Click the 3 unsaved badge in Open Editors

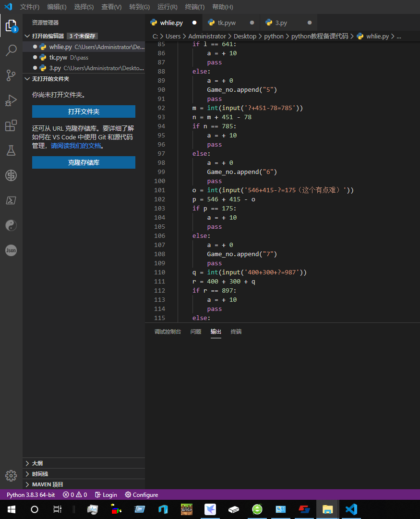coord(83,36)
